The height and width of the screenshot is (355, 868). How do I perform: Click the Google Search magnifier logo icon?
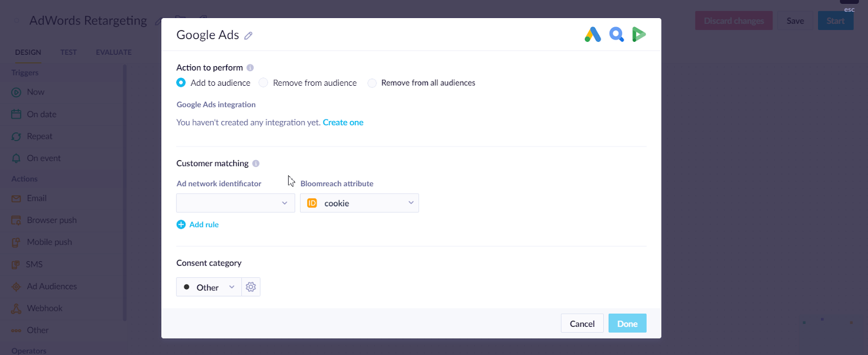(x=616, y=35)
